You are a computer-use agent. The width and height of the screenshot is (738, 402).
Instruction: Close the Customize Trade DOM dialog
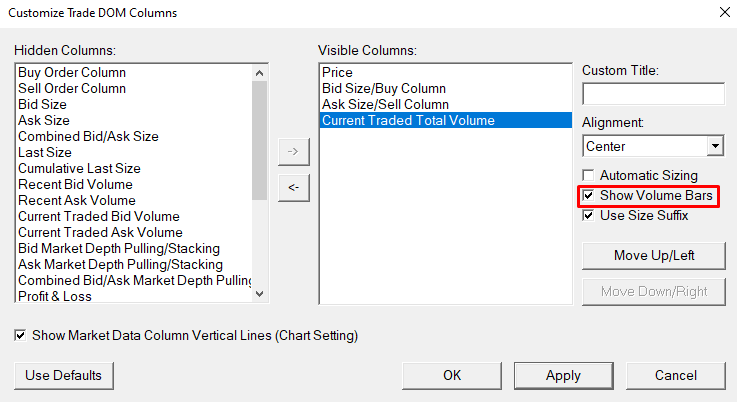click(x=724, y=12)
